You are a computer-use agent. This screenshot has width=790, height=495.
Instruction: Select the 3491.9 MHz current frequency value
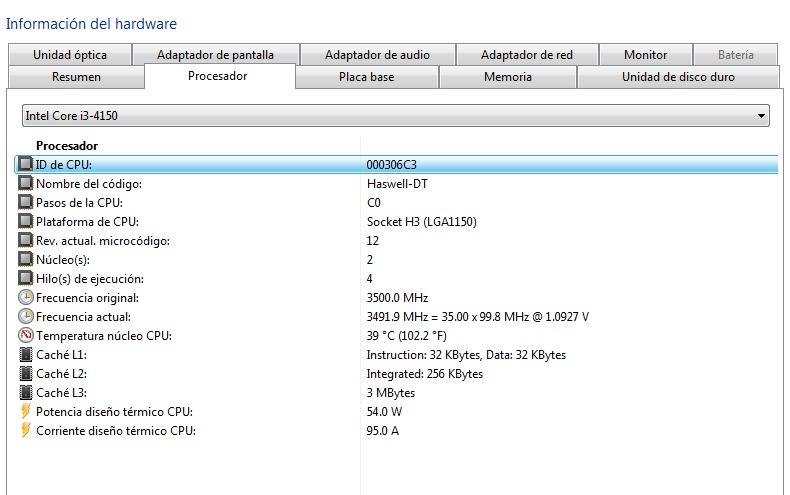478,317
